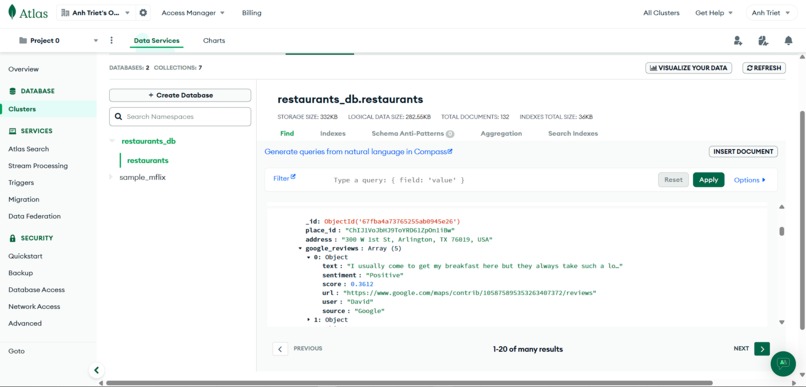Switch to the Data Services tab
Image resolution: width=806 pixels, height=387 pixels.
[x=156, y=41]
